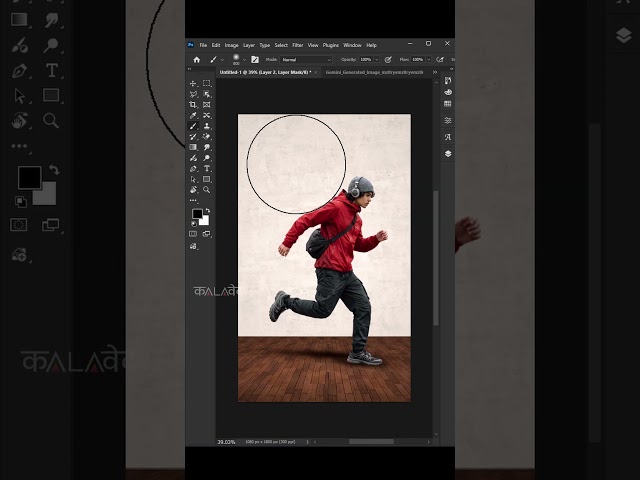
Task: Click the vertical scrollbar thumb
Action: point(436,258)
